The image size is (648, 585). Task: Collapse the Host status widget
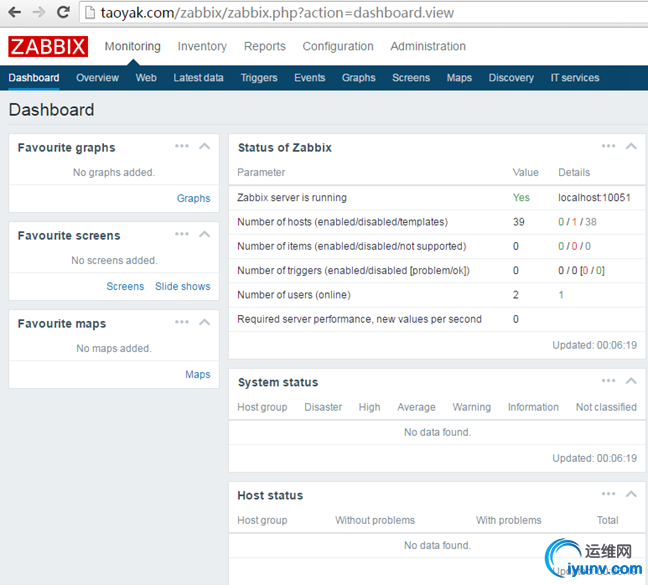[631, 494]
